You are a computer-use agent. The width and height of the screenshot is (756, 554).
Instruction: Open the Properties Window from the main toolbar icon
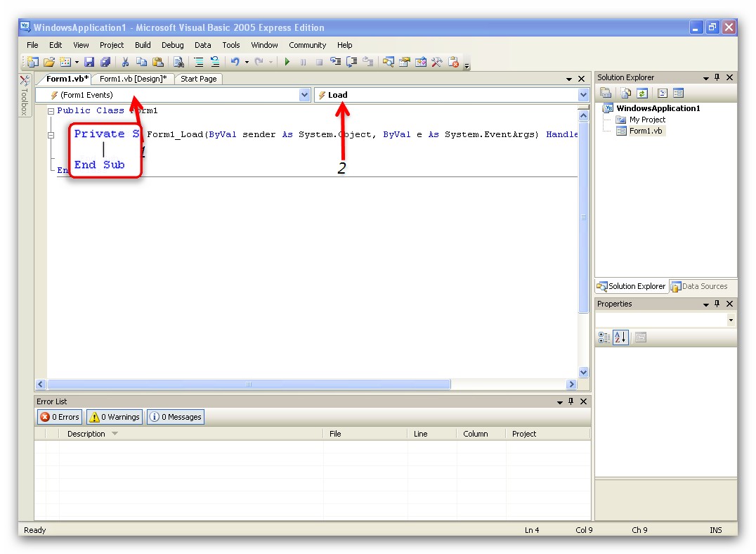(405, 62)
